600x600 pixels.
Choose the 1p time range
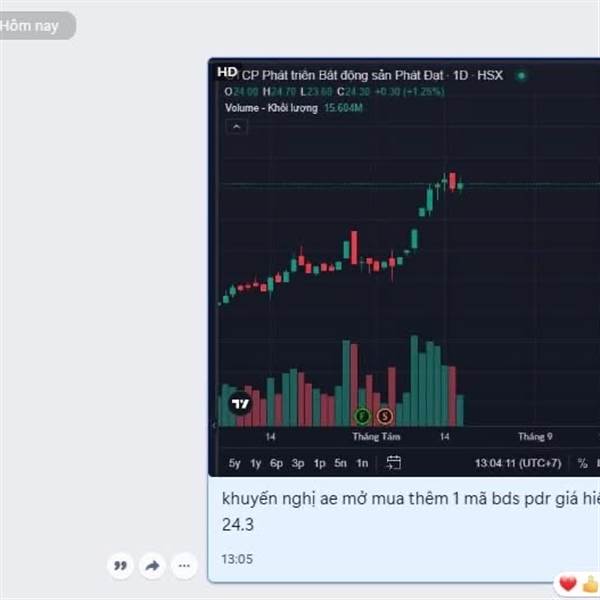click(319, 463)
